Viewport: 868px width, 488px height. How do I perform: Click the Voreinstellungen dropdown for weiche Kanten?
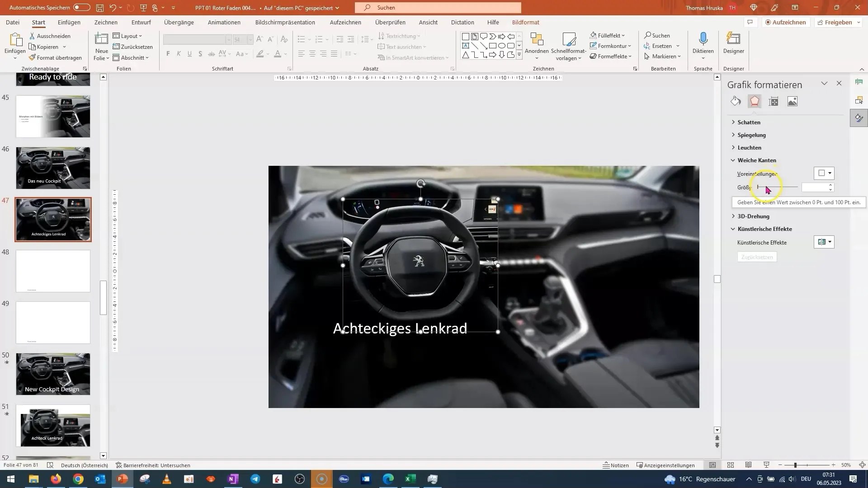(826, 173)
